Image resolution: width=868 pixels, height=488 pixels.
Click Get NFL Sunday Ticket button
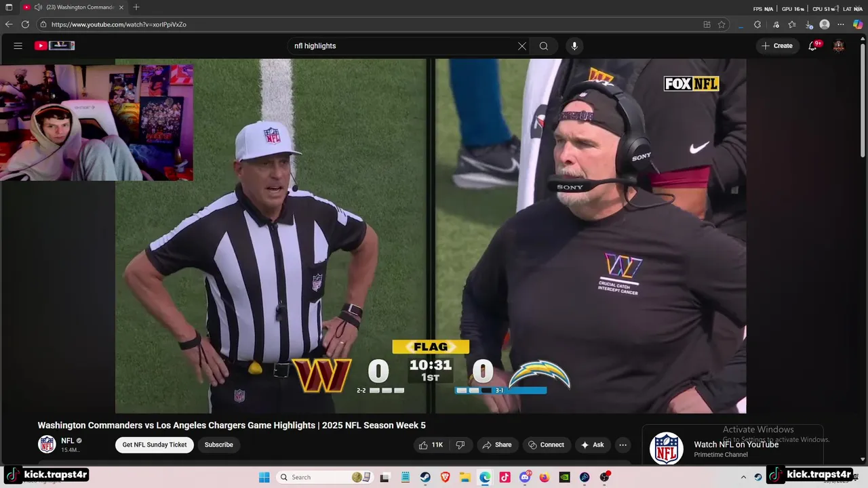pos(155,445)
